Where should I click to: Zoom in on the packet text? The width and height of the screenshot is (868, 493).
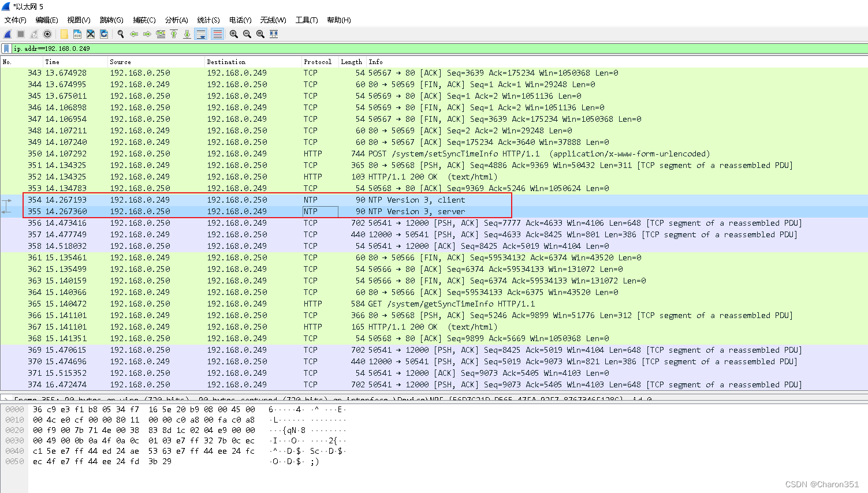pyautogui.click(x=234, y=34)
